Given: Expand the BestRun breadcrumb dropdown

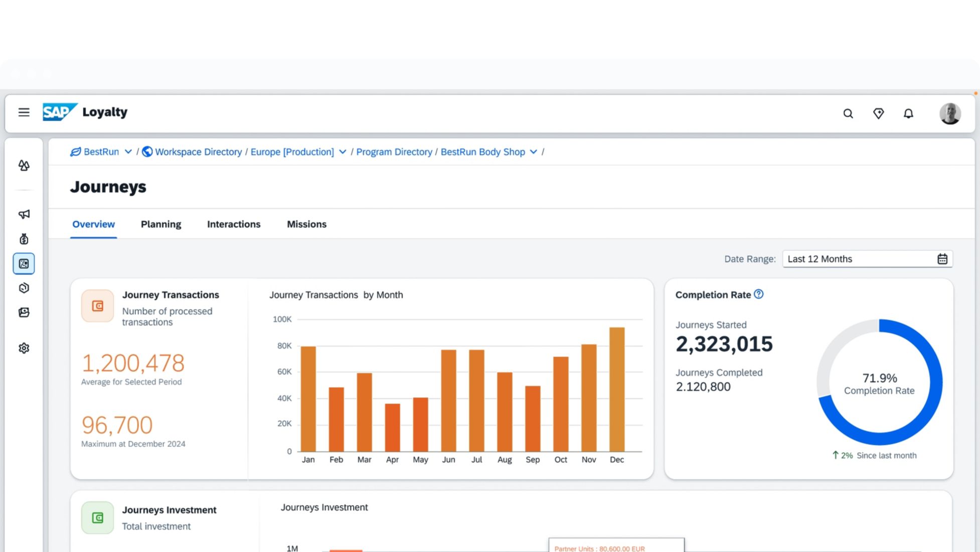Looking at the screenshot, I should click(128, 152).
